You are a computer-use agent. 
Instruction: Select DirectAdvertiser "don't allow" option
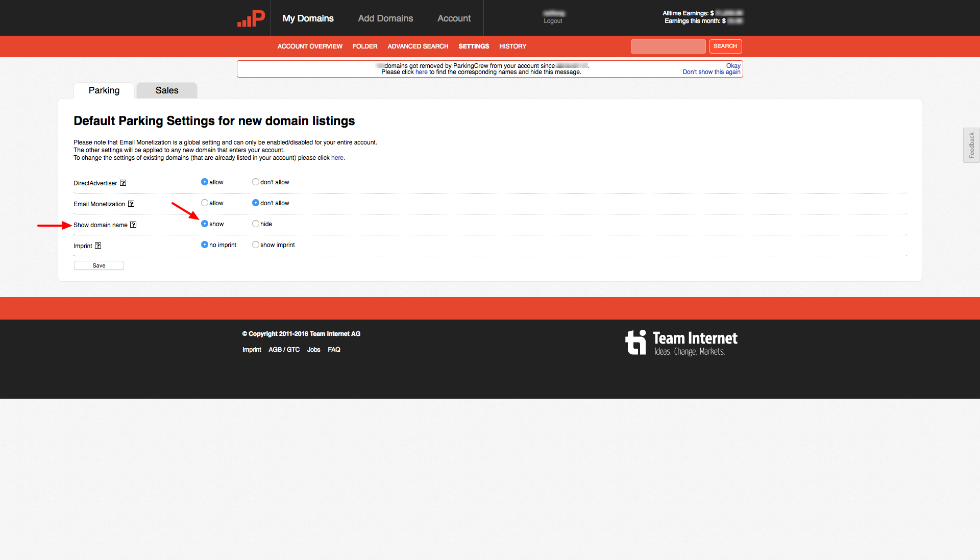tap(256, 182)
